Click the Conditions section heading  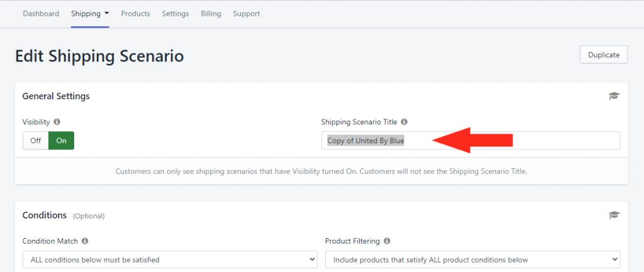pyautogui.click(x=45, y=215)
